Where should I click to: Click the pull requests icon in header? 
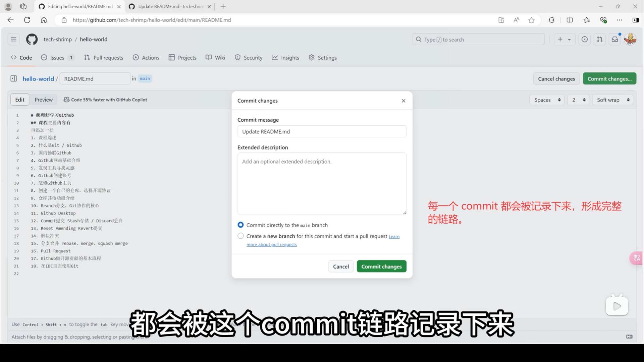(x=600, y=39)
